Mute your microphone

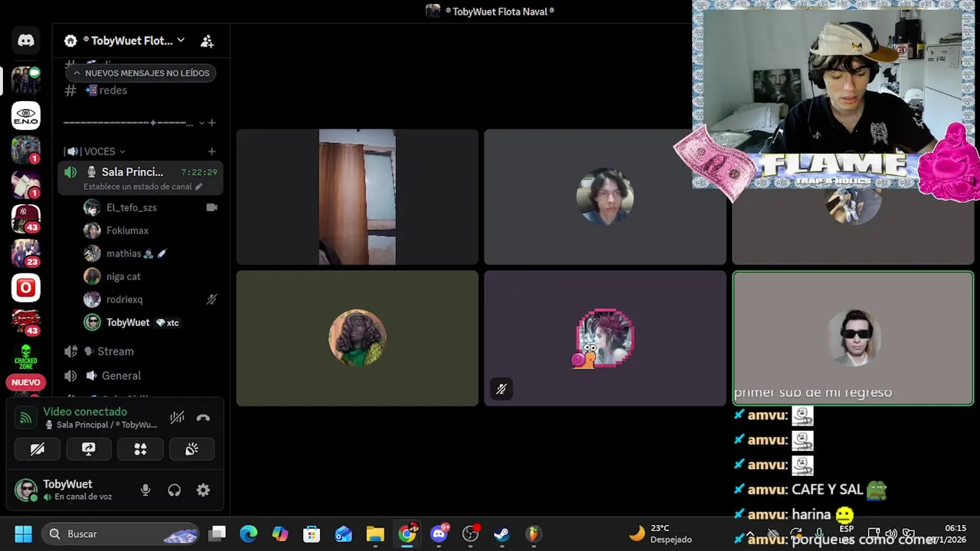145,491
